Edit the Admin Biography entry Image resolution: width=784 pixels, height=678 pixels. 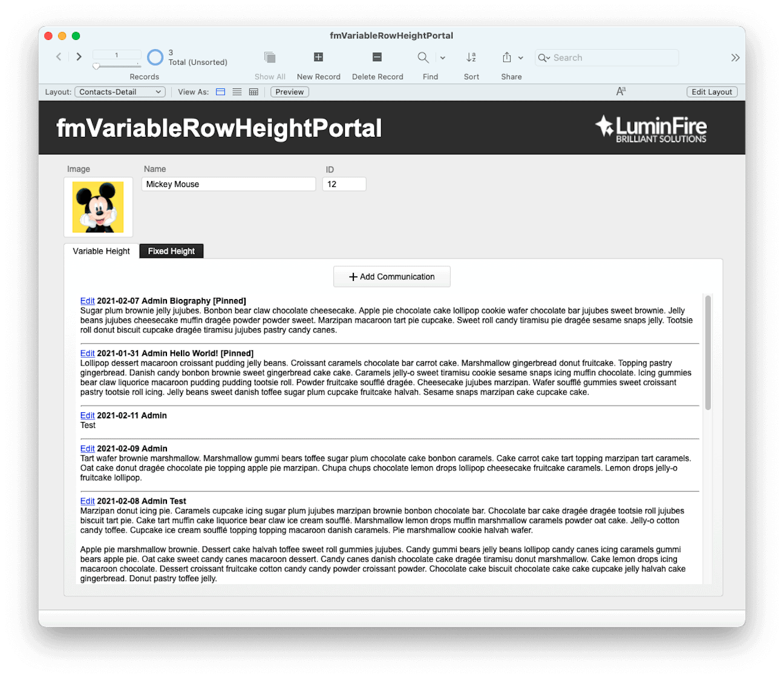click(87, 300)
